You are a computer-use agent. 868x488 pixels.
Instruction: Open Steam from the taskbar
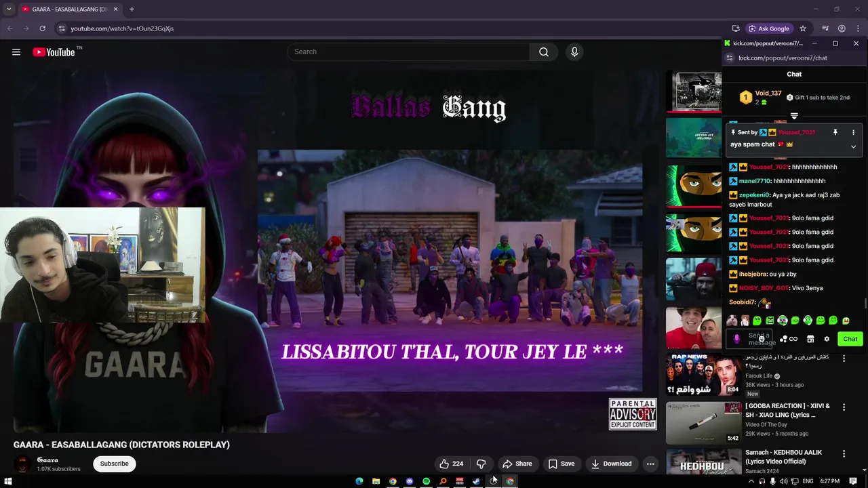[476, 481]
